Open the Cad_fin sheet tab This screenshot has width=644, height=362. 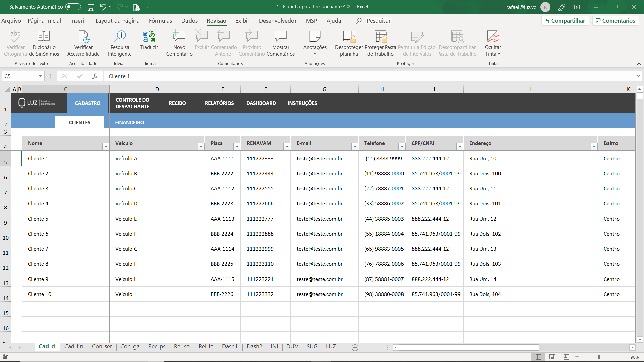(74, 347)
